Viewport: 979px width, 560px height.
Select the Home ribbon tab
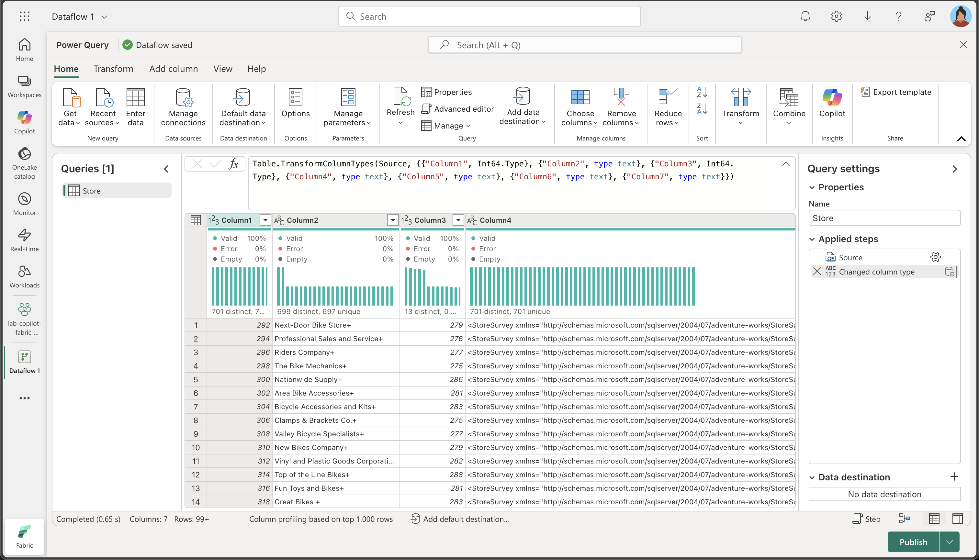66,69
